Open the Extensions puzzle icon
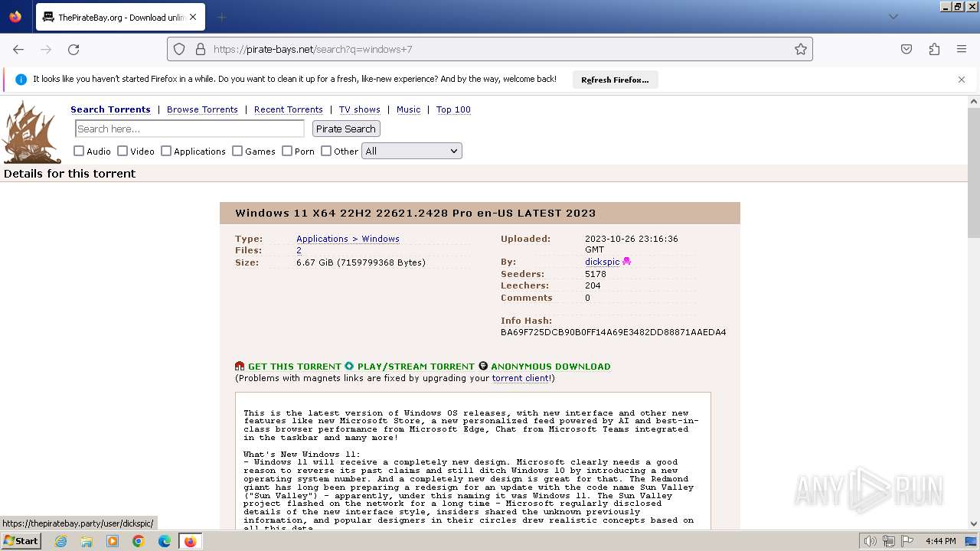 pos(934,49)
